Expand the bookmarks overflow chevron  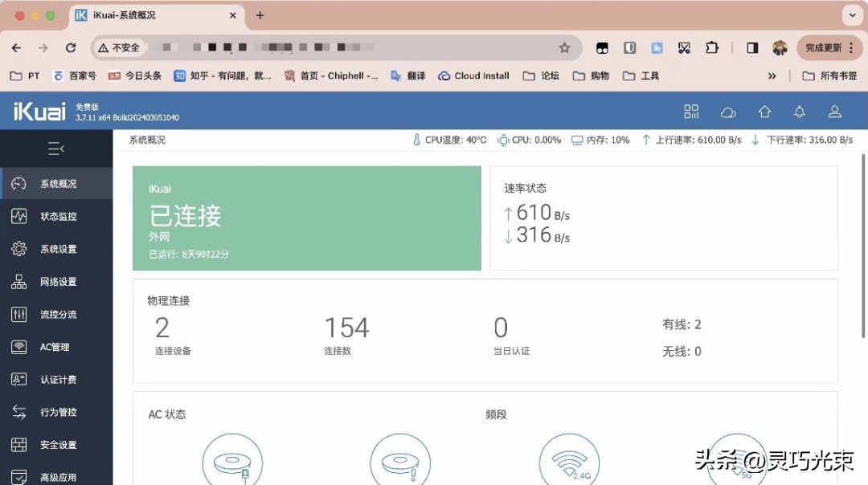[772, 75]
